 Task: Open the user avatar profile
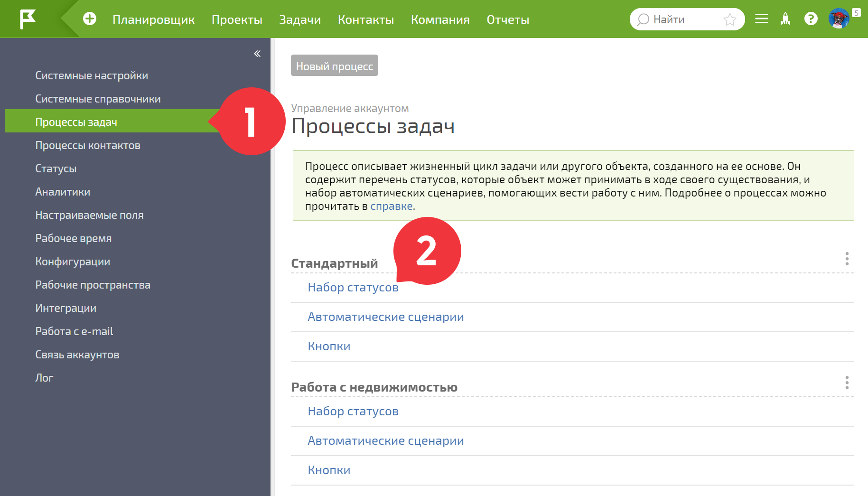839,19
